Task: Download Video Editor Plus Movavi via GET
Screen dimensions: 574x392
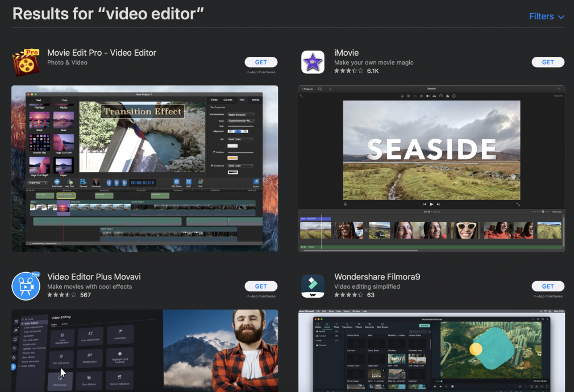Action: 261,286
